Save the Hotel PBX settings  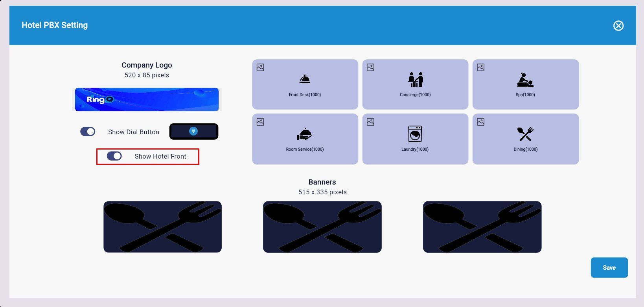point(609,268)
